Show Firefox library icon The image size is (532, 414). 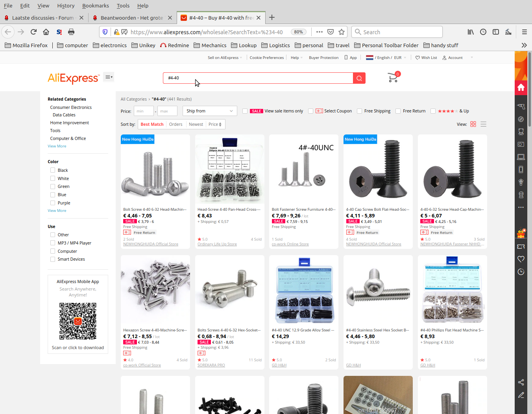471,32
